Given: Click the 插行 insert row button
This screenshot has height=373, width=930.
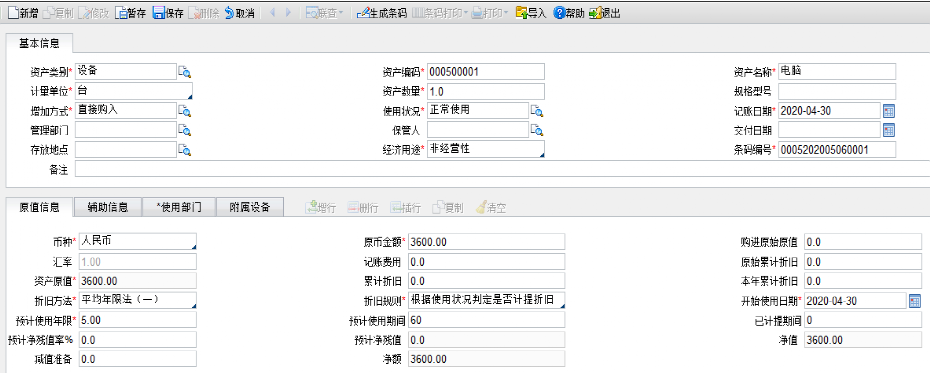Looking at the screenshot, I should [x=406, y=208].
